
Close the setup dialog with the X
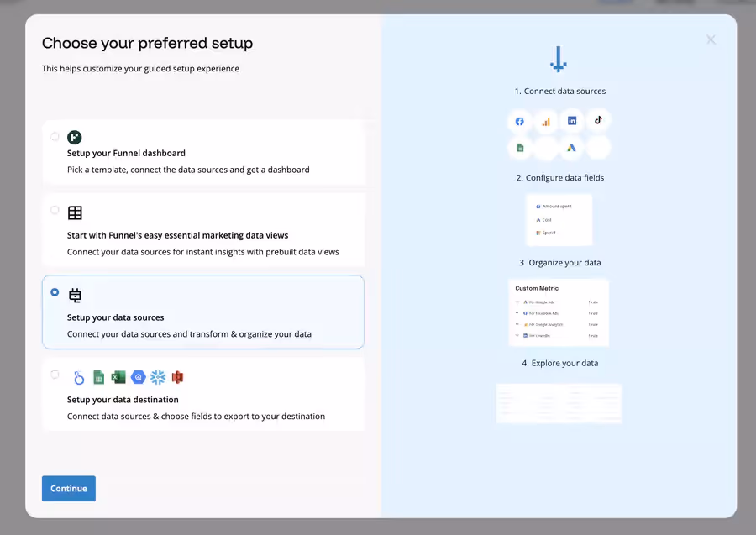coord(711,39)
